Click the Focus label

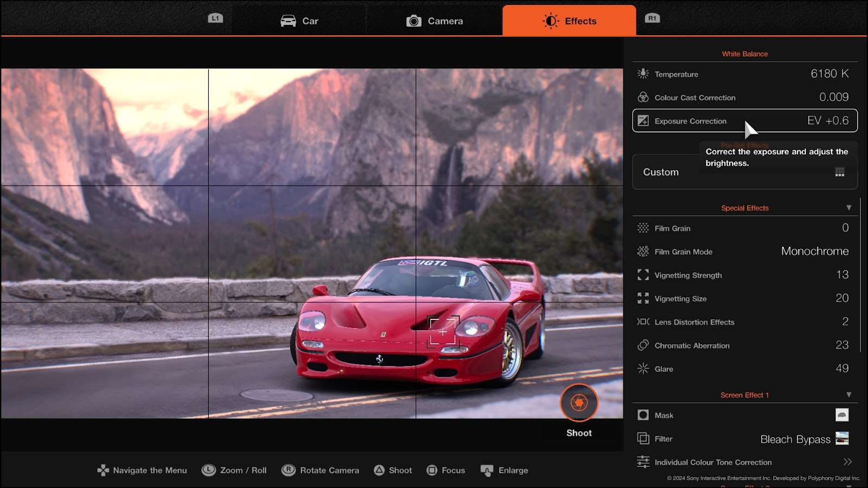tap(453, 470)
